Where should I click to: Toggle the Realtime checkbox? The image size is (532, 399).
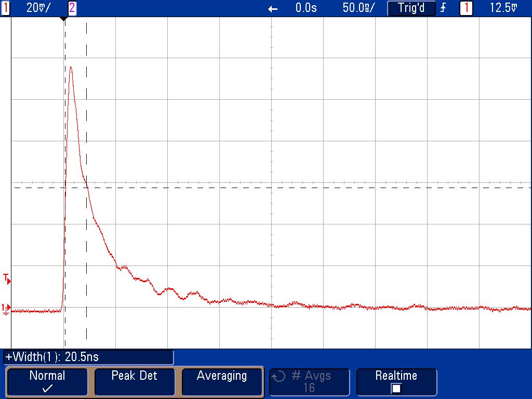coord(396,388)
